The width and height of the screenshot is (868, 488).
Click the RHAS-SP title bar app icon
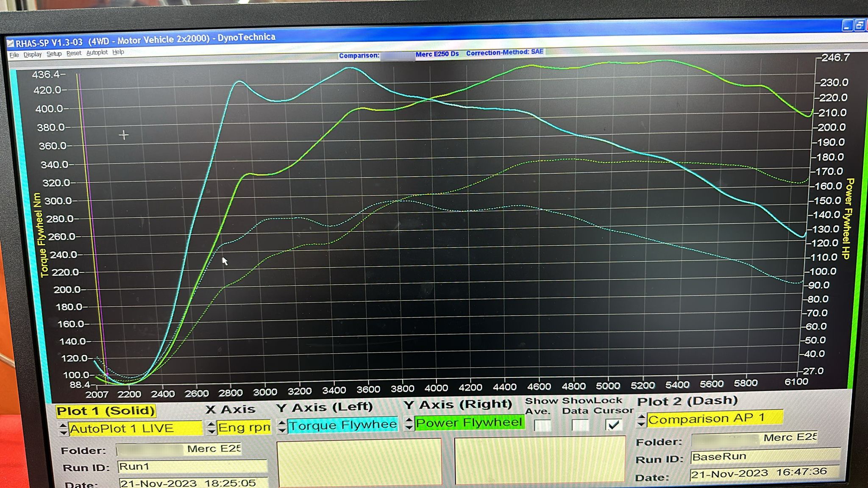11,44
